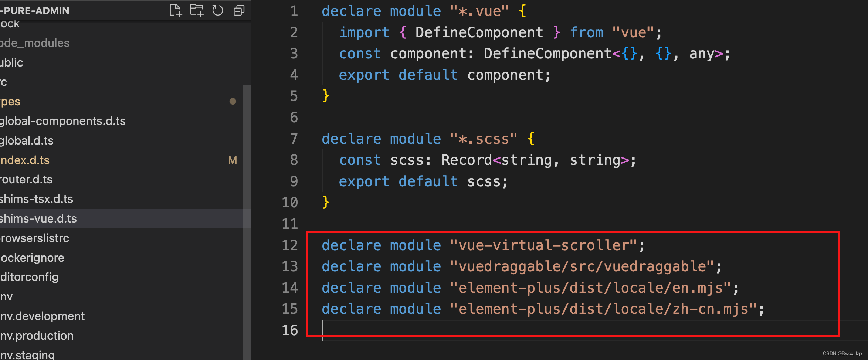
Task: Click the closing brace on line 5
Action: pos(326,96)
